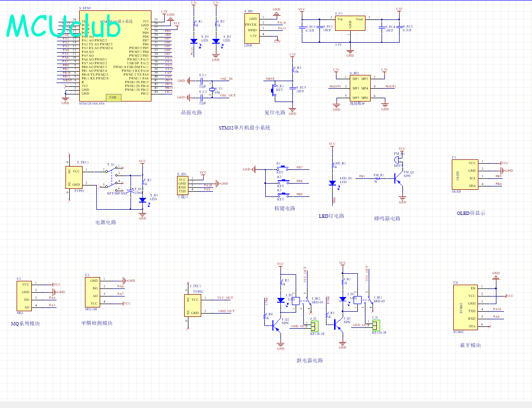The image size is (532, 408).
Task: Select the S_K1 reset KEY switch
Action: [x=273, y=90]
